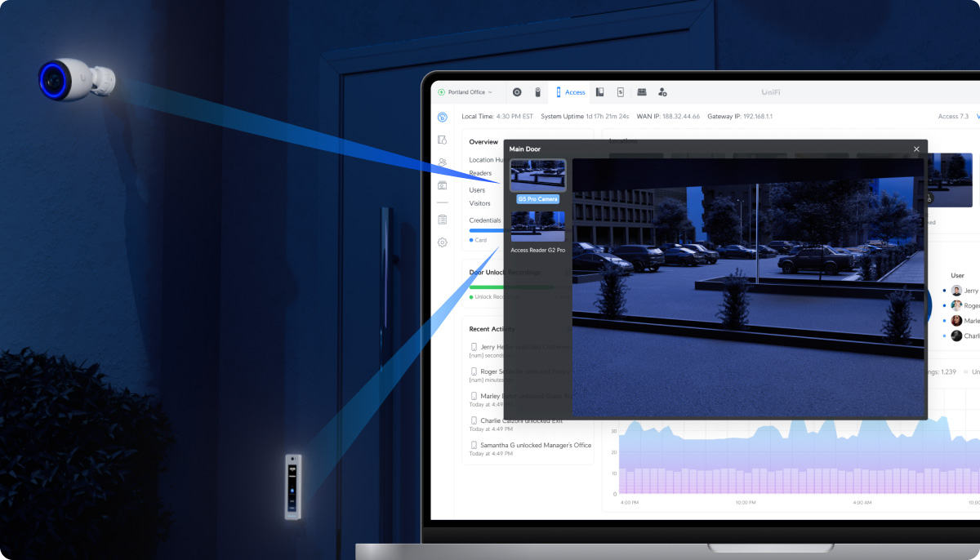This screenshot has height=560, width=980.
Task: Click the Credentials progress bar
Action: click(x=487, y=230)
